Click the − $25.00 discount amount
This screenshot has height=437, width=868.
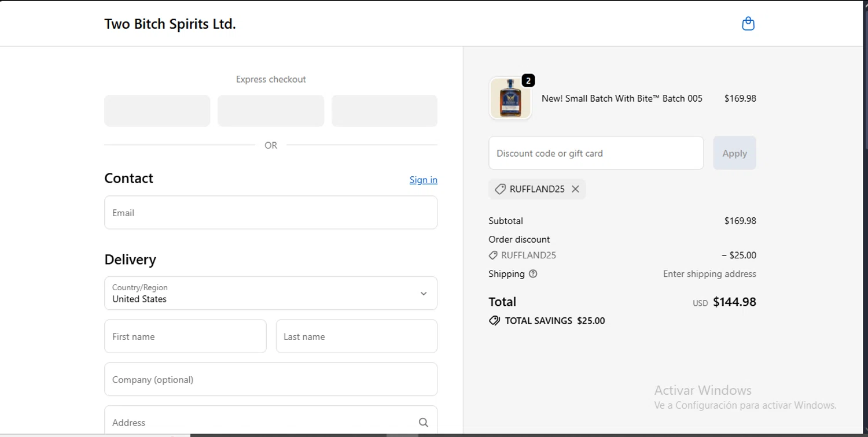(x=739, y=255)
